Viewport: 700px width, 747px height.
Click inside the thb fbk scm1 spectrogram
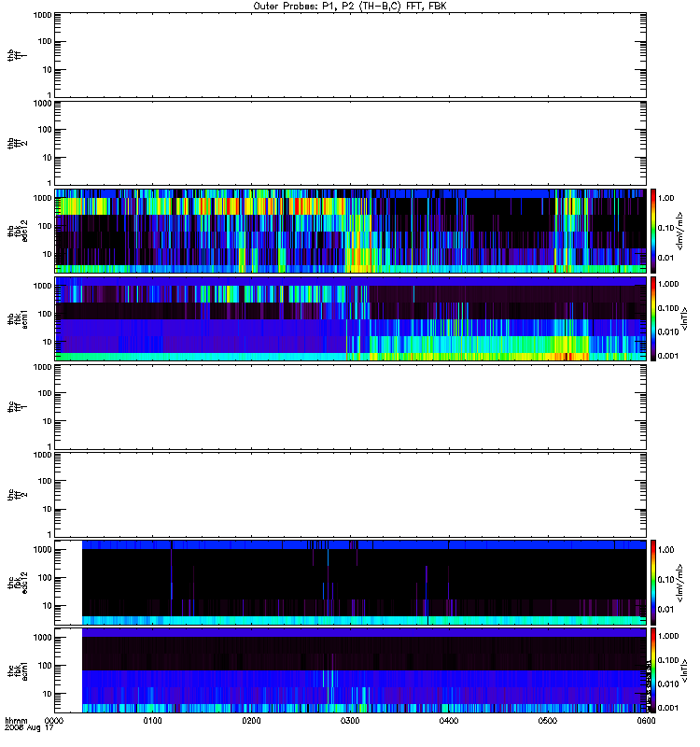[x=351, y=318]
